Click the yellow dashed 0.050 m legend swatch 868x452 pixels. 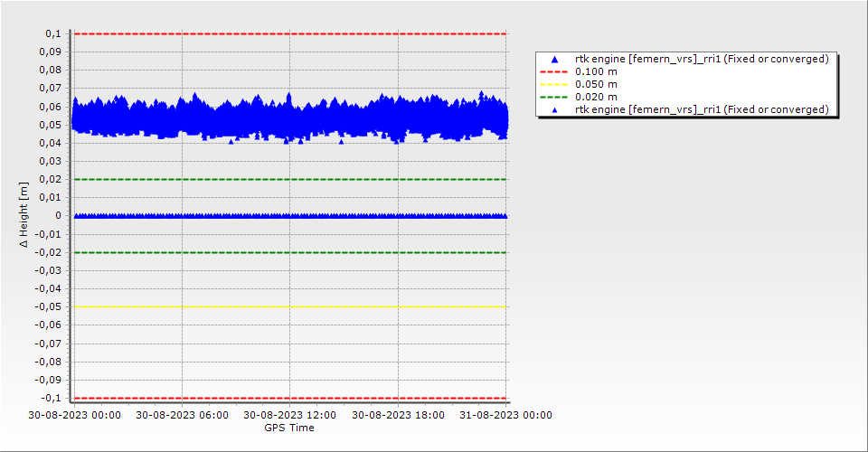pos(555,84)
